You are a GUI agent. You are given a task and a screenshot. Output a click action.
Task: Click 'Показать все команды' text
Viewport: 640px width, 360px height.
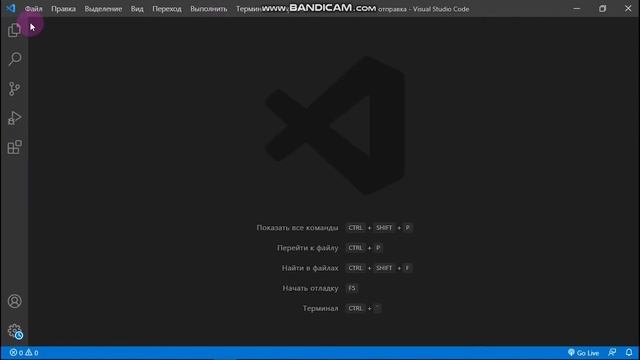297,228
